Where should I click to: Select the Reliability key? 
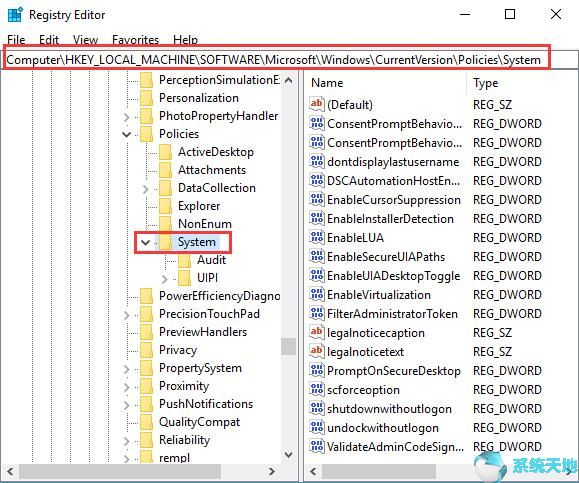pyautogui.click(x=184, y=440)
